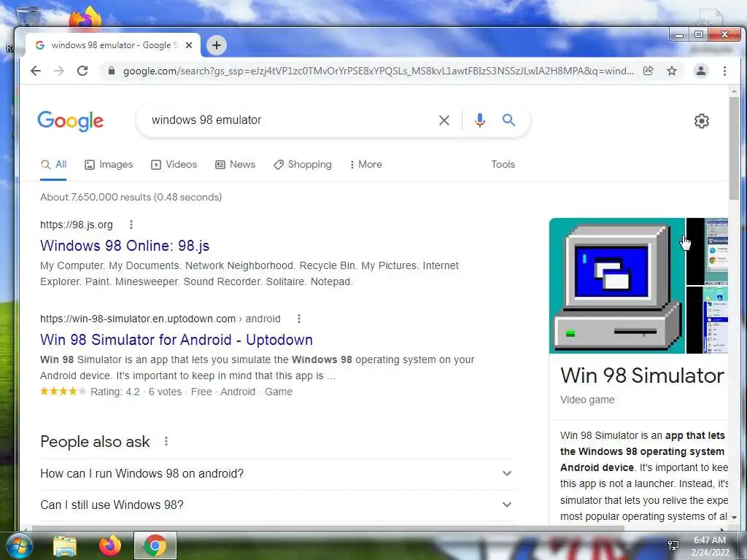Viewport: 747px width, 560px height.
Task: Launch Firefox from the taskbar
Action: click(109, 545)
